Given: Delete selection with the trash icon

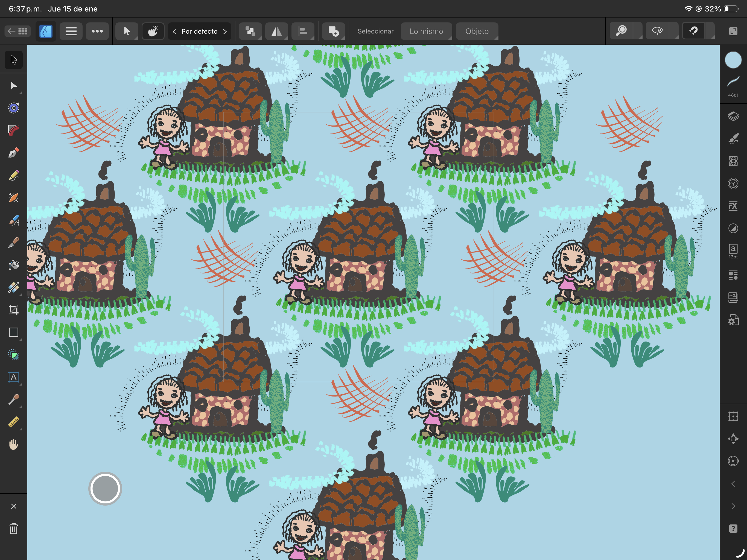Looking at the screenshot, I should (13, 529).
